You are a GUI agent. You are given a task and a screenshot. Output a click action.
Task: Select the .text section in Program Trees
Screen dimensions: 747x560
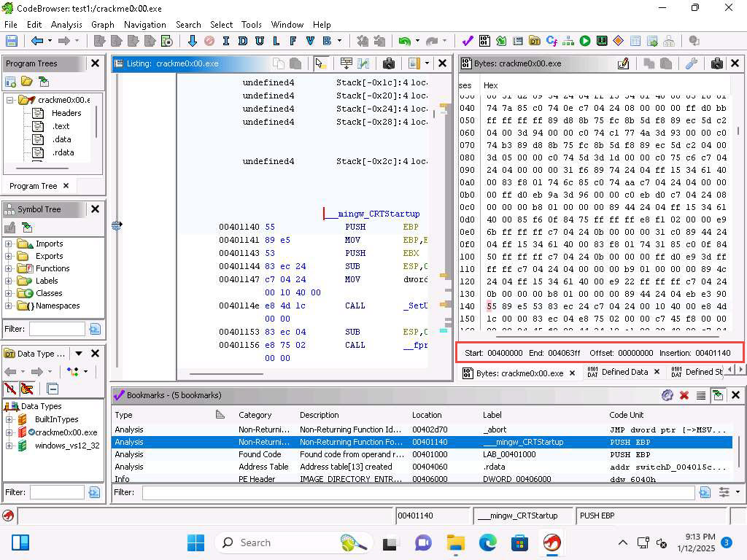click(x=61, y=126)
